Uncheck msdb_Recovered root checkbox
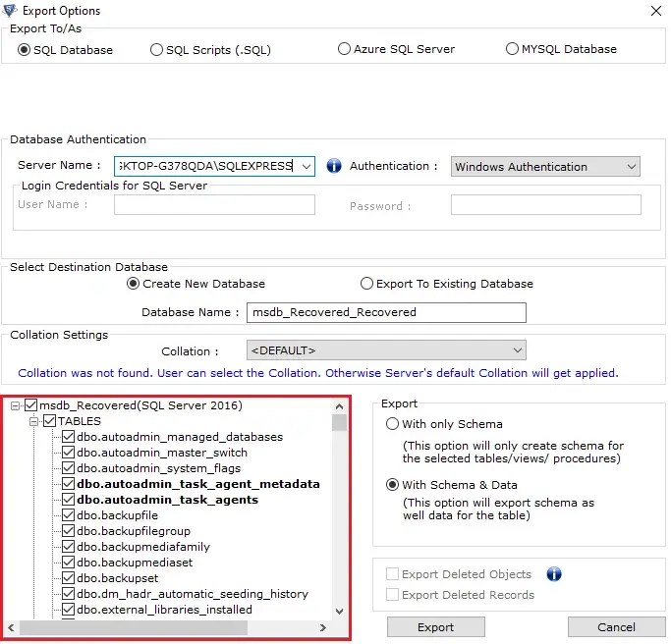The width and height of the screenshot is (671, 644). point(30,405)
